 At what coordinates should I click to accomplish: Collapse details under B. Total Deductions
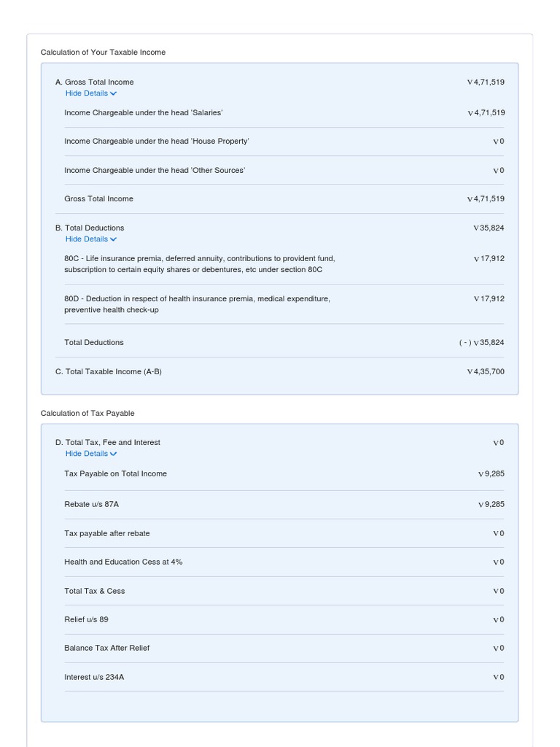coord(91,239)
